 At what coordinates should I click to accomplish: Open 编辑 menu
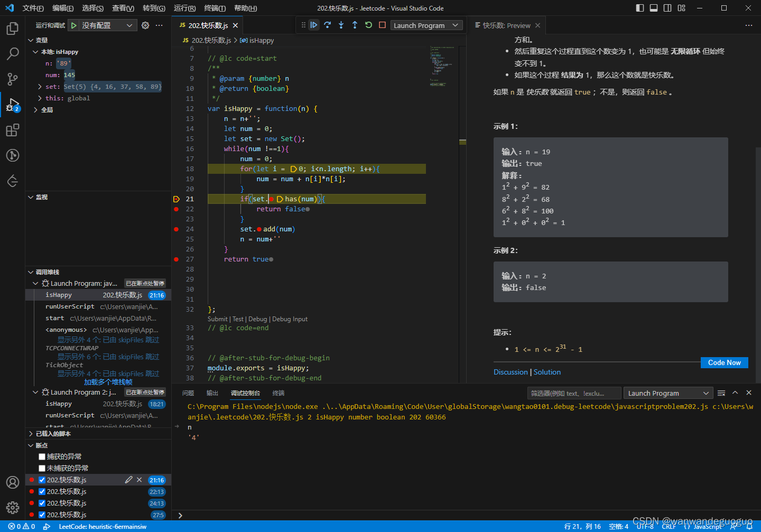click(63, 8)
